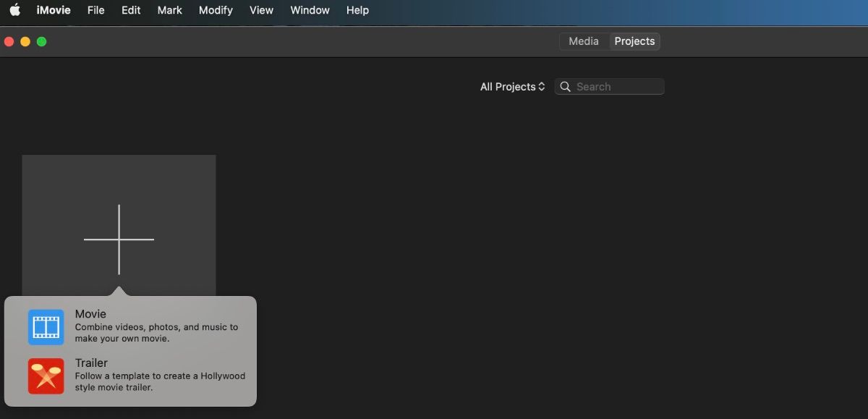Switch to the Media tab
868x419 pixels.
pyautogui.click(x=583, y=41)
